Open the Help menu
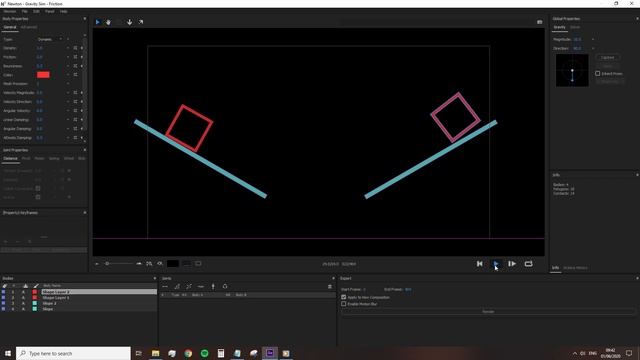This screenshot has width=640, height=360. pyautogui.click(x=63, y=11)
